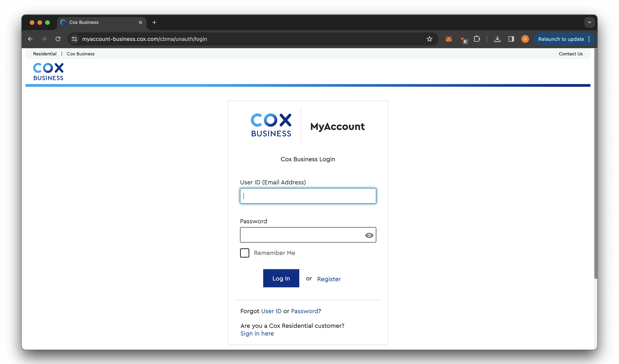Screen dimensions: 619x364
Task: Open the Extensions puzzle piece menu
Action: (477, 39)
